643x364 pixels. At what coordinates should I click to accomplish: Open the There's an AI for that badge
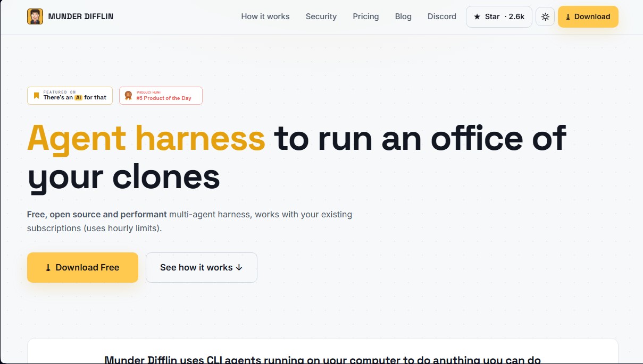coord(70,96)
